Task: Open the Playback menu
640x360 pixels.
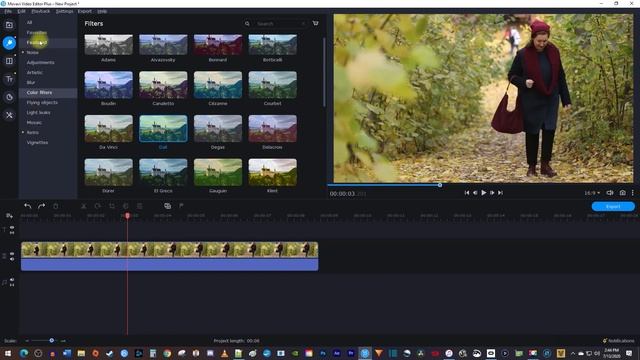Action: 40,11
